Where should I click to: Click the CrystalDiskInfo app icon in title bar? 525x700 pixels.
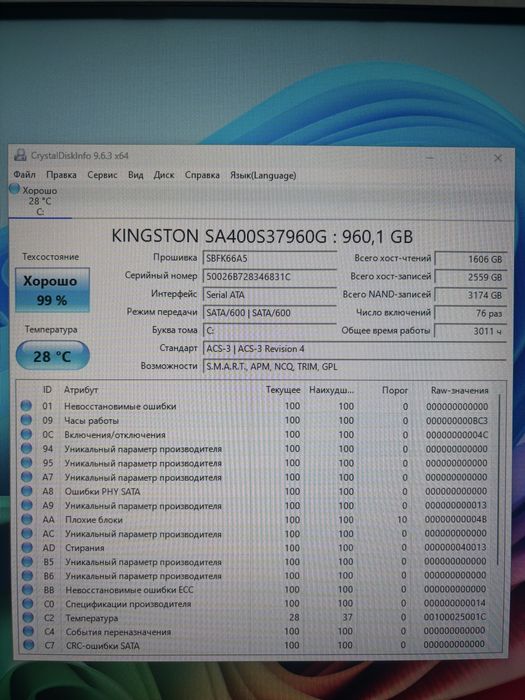[x=21, y=156]
